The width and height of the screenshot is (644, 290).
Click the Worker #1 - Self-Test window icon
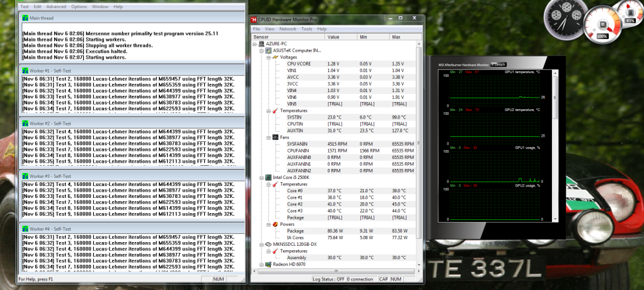(x=25, y=71)
